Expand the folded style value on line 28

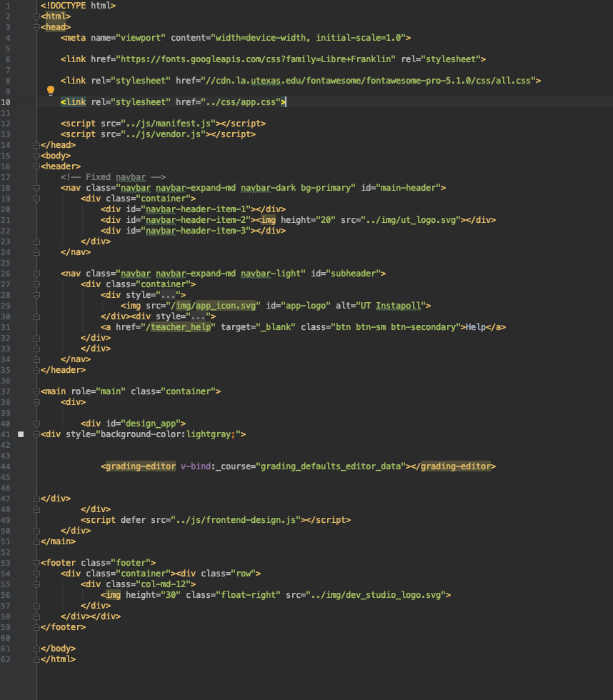(x=168, y=295)
